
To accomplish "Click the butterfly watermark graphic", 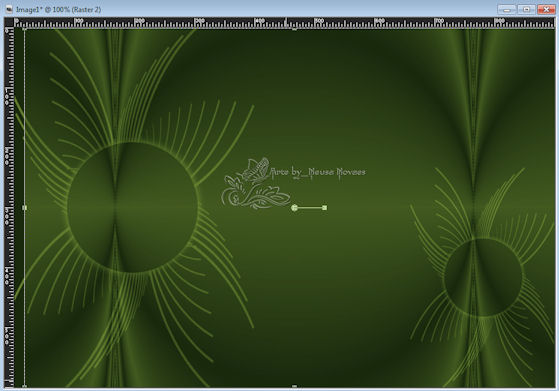I will (x=256, y=170).
